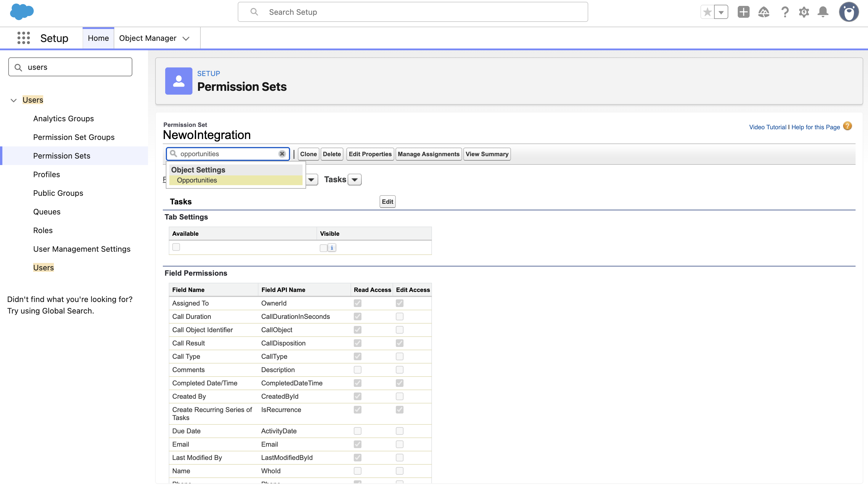Toggle Edit Access for Create Recurring Series

(400, 410)
